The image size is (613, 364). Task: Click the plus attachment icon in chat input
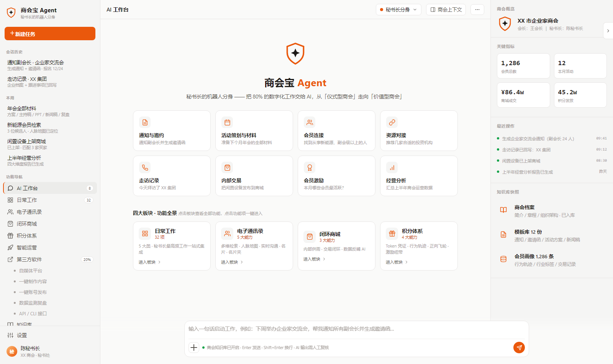pos(194,348)
